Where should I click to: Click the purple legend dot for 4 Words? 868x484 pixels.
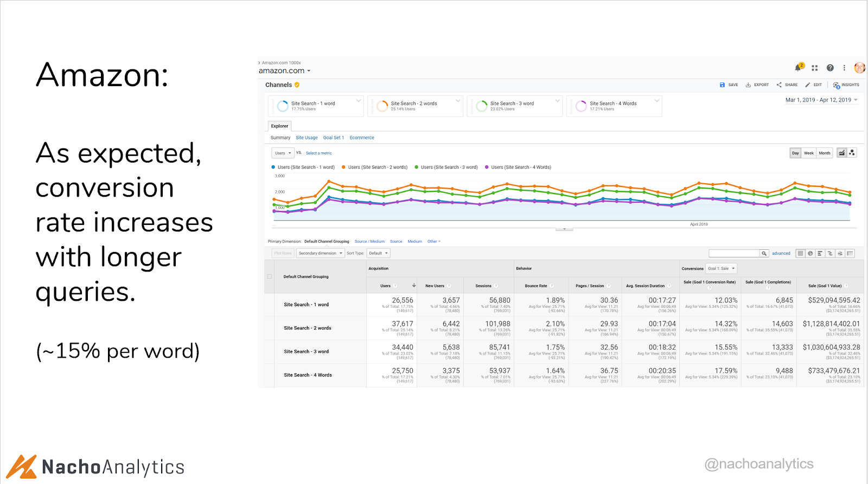487,167
